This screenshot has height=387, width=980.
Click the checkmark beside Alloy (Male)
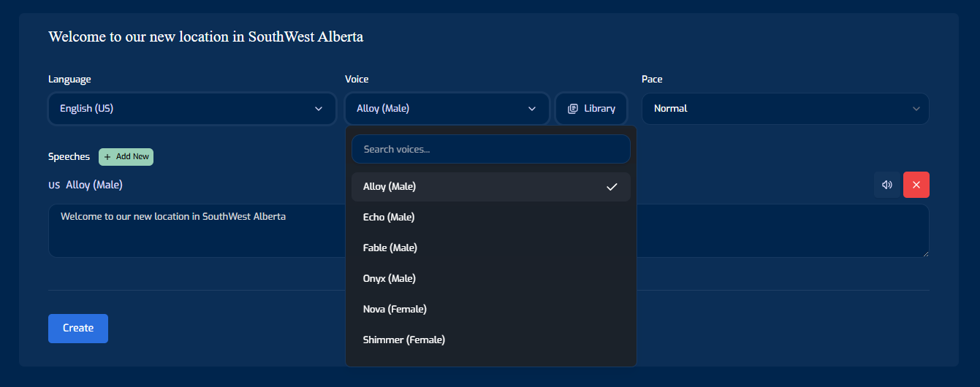(x=612, y=187)
